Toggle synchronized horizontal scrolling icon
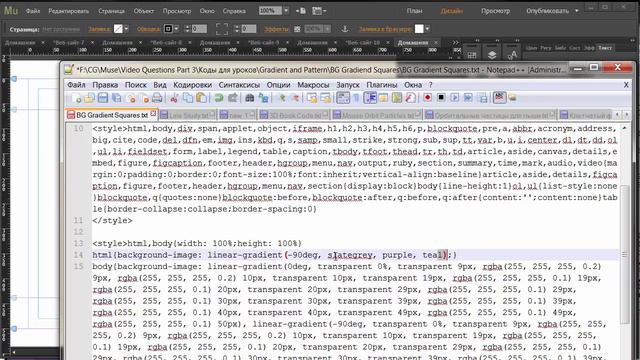The image size is (640, 360). click(326, 98)
